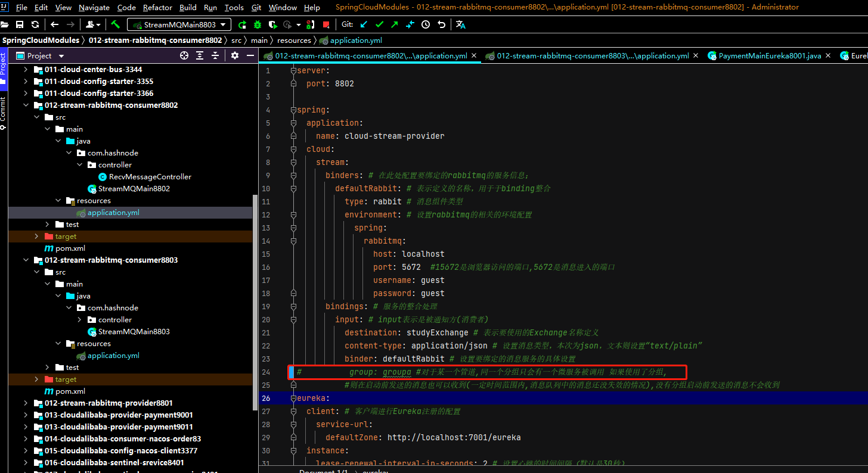Click line number 16 in gutter

[266, 267]
